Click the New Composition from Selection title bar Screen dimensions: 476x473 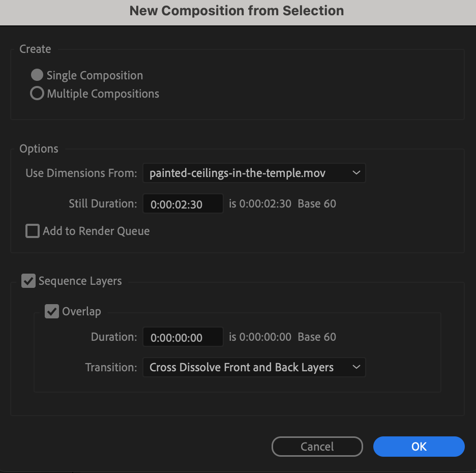(237, 11)
